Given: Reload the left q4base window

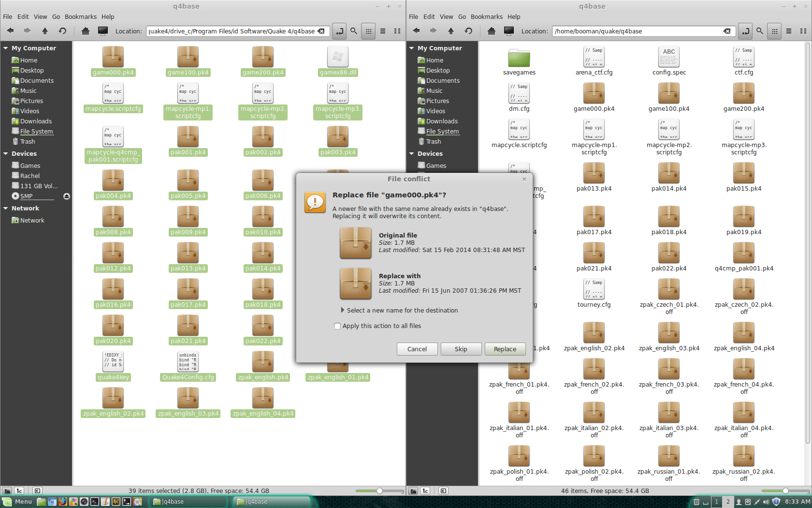Looking at the screenshot, I should pos(62,31).
